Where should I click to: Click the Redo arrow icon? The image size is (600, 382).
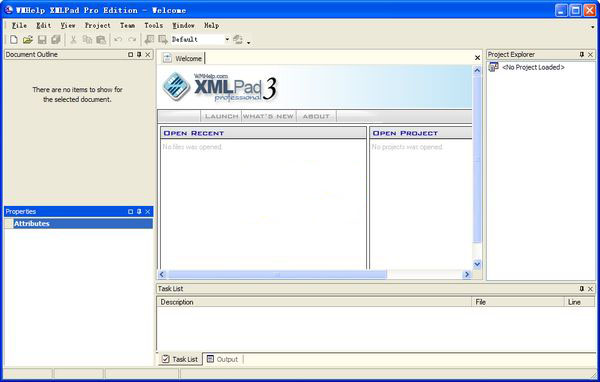pyautogui.click(x=132, y=39)
